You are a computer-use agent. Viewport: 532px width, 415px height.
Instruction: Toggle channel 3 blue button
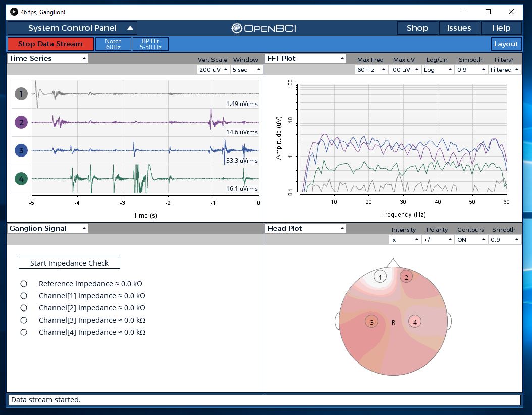click(21, 150)
